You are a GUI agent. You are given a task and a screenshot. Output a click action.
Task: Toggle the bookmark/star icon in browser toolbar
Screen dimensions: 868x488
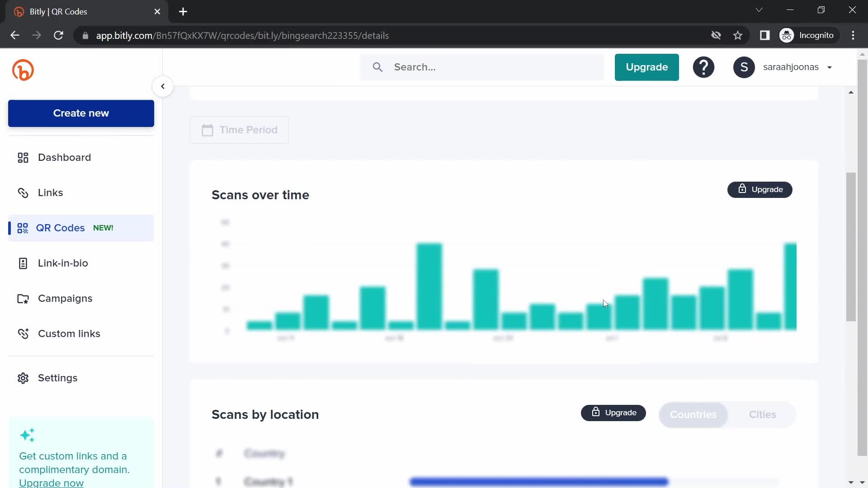tap(739, 35)
